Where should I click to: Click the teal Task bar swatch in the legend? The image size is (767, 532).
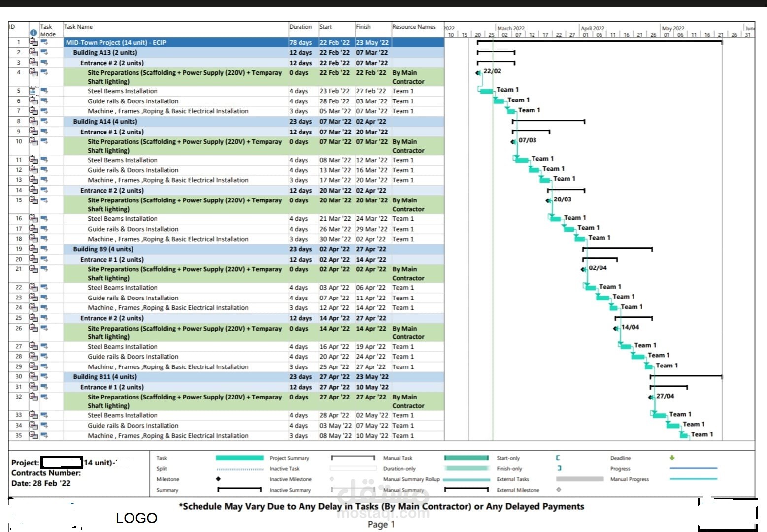(x=239, y=458)
